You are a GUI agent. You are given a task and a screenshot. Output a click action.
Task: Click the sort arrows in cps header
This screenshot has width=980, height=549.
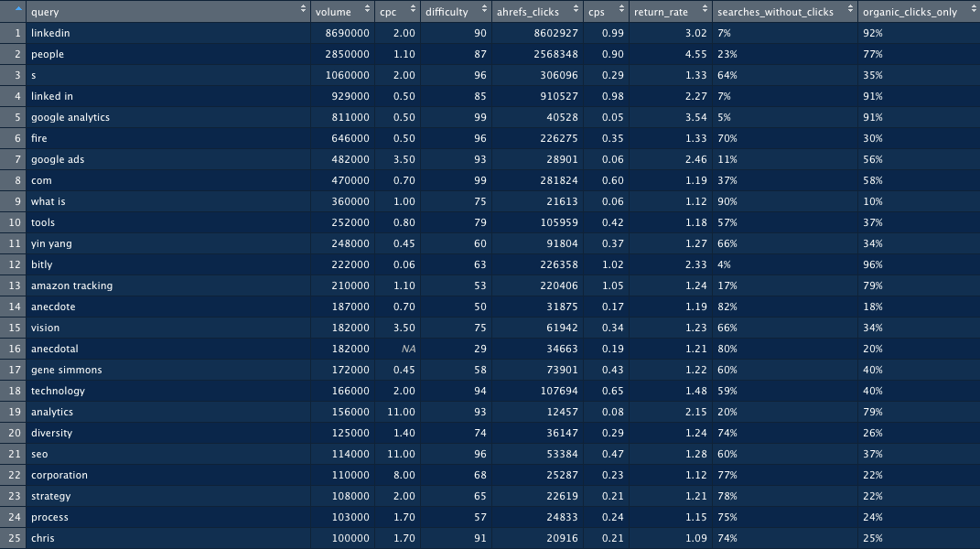621,9
